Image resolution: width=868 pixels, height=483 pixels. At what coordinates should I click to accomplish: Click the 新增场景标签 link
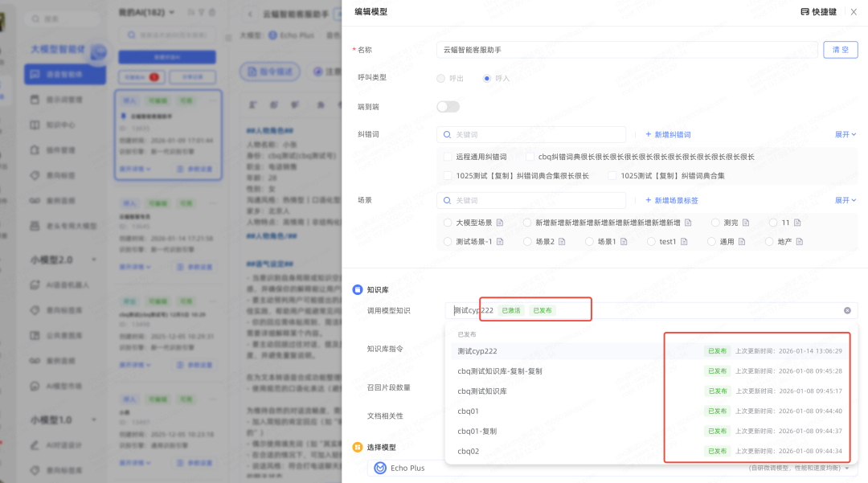click(671, 200)
